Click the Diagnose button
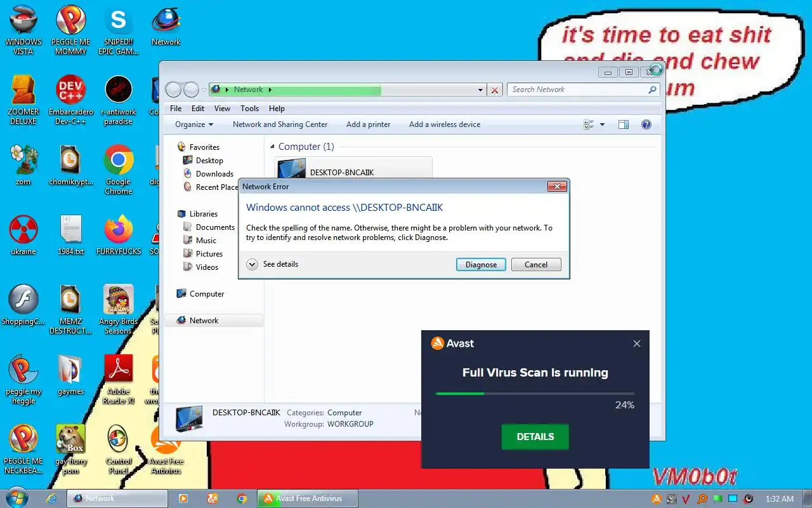Viewport: 812px width, 508px height. click(481, 265)
